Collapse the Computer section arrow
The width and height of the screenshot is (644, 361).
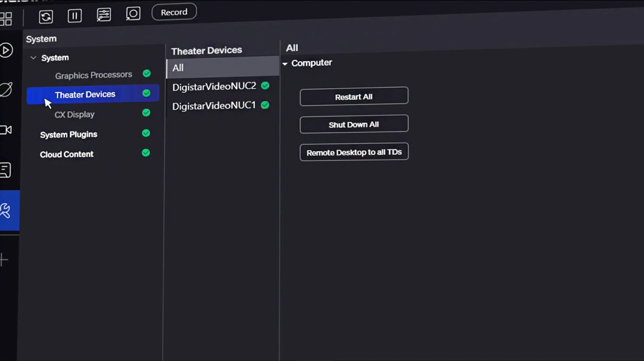285,64
